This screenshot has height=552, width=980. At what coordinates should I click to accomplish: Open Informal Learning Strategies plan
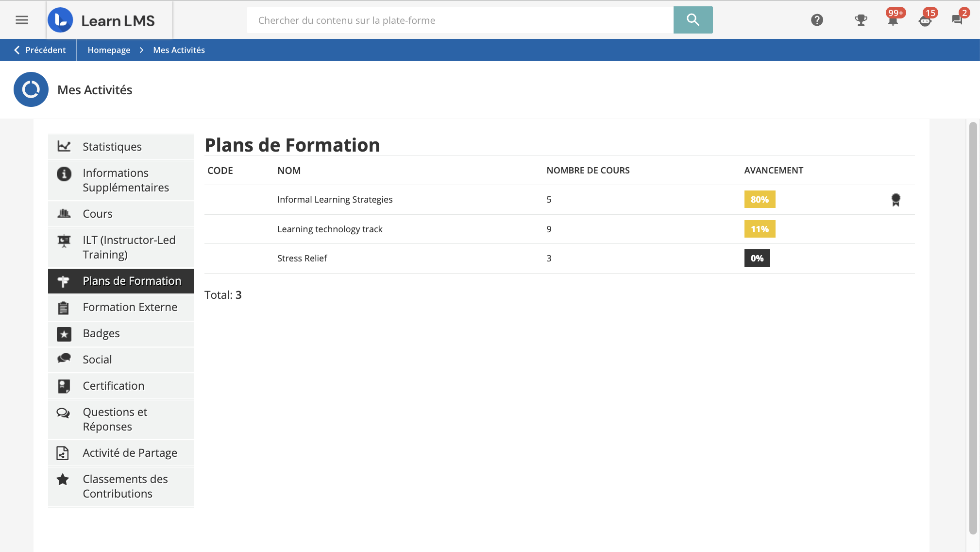[335, 200]
